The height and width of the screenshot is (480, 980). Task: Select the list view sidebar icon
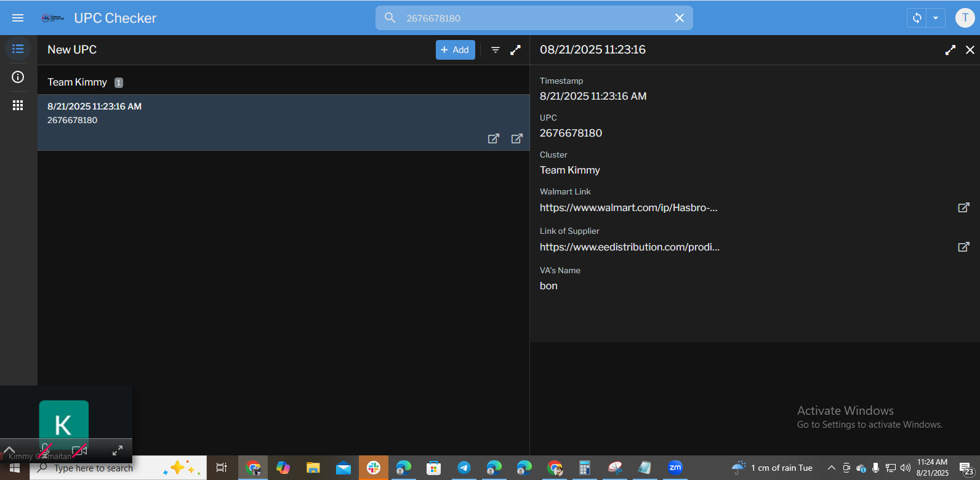(18, 49)
